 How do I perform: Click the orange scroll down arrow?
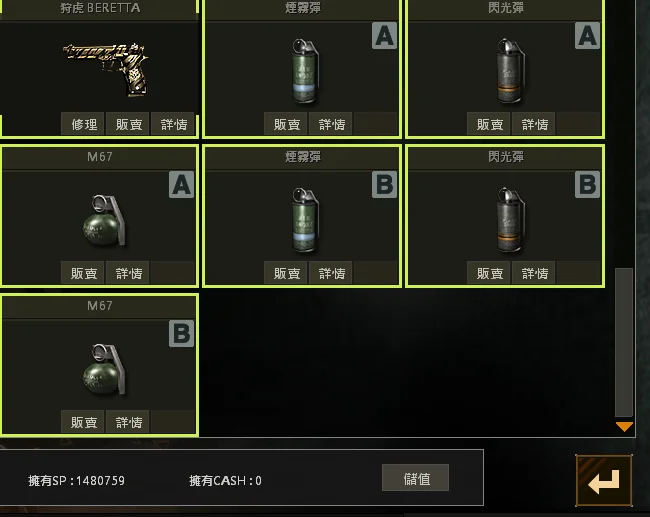624,427
